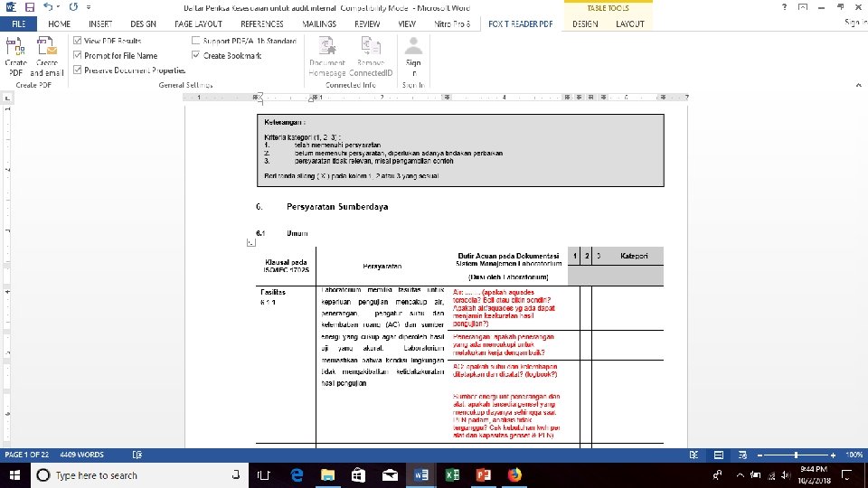Open the REVIEW tab
Image resolution: width=868 pixels, height=488 pixels.
367,23
